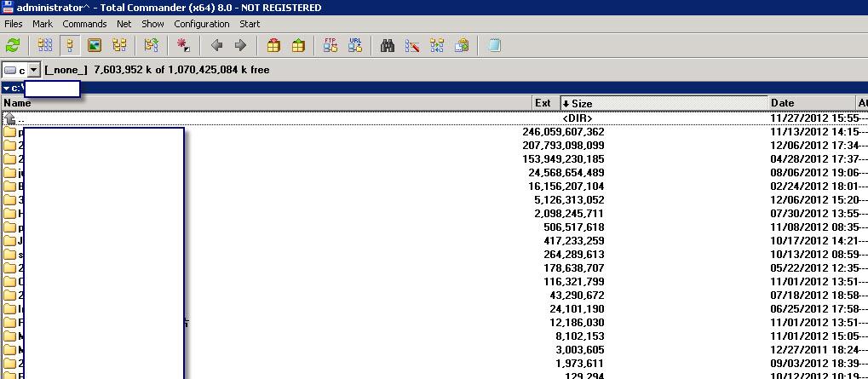
Task: Select size value 8,102,153
Action: coord(579,336)
